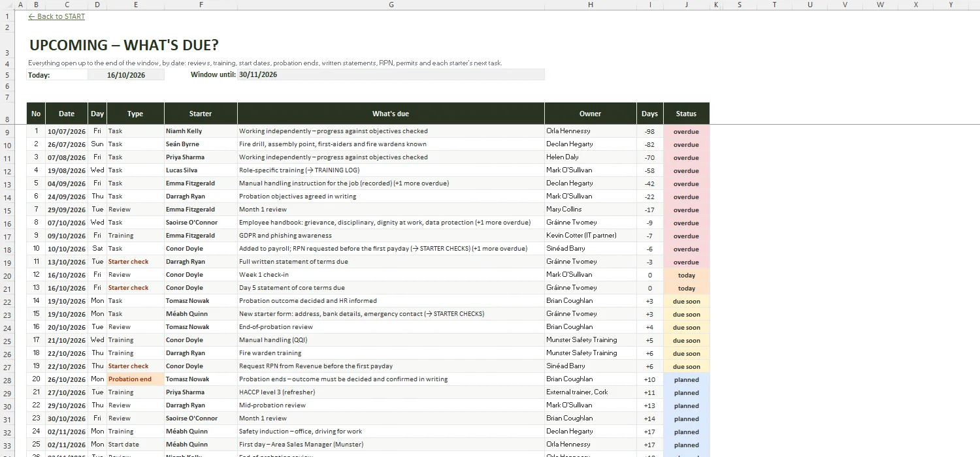The height and width of the screenshot is (457, 980).
Task: Select the Days cell showing -6
Action: (x=650, y=249)
